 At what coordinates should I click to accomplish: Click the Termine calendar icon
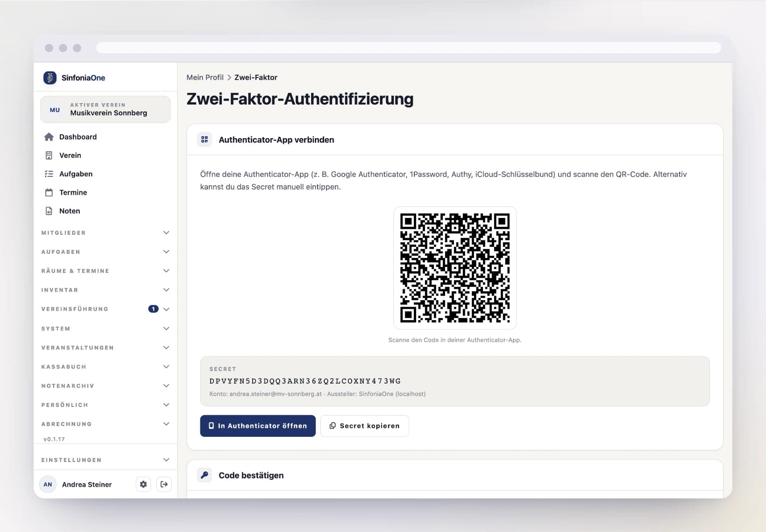tap(49, 192)
